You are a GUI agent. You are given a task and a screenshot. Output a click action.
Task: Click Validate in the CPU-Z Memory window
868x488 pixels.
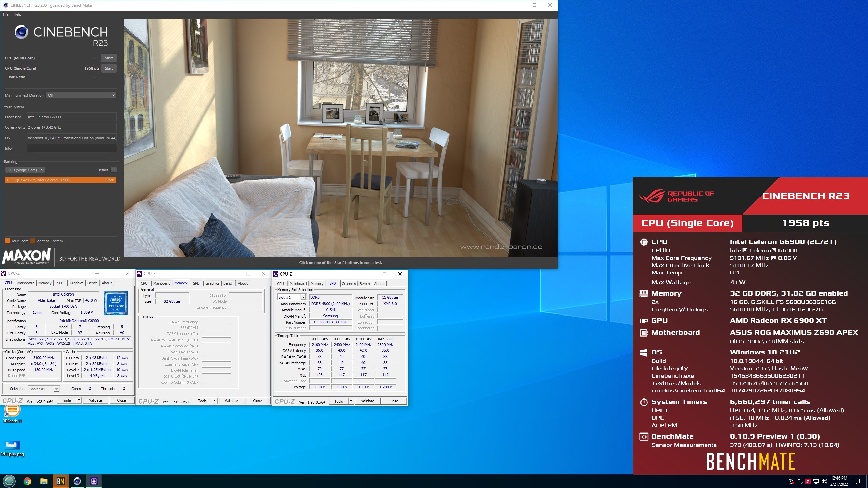[231, 401]
